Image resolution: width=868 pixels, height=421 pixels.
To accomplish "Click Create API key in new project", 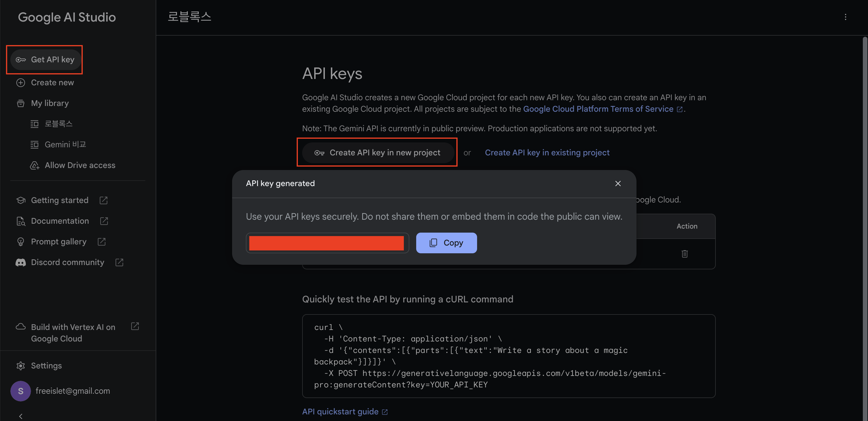I will click(377, 152).
